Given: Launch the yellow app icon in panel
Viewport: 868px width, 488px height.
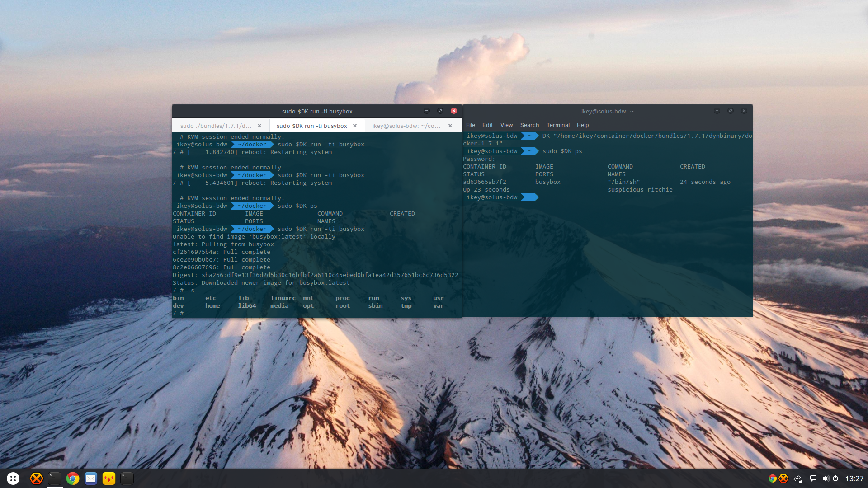Looking at the screenshot, I should 109,479.
